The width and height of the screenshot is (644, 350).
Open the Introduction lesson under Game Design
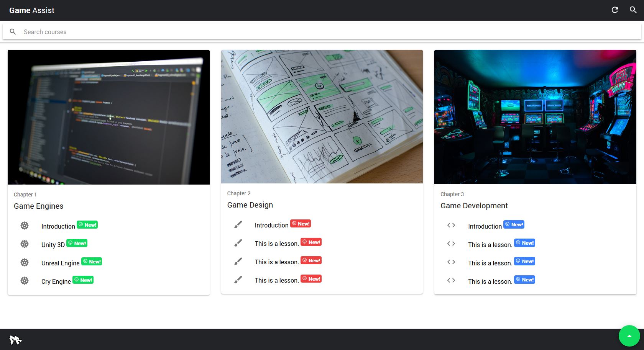click(x=271, y=225)
